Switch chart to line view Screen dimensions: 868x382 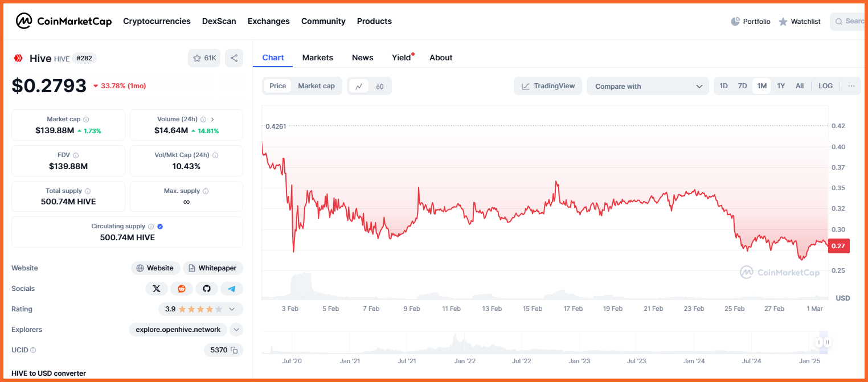[x=359, y=87]
